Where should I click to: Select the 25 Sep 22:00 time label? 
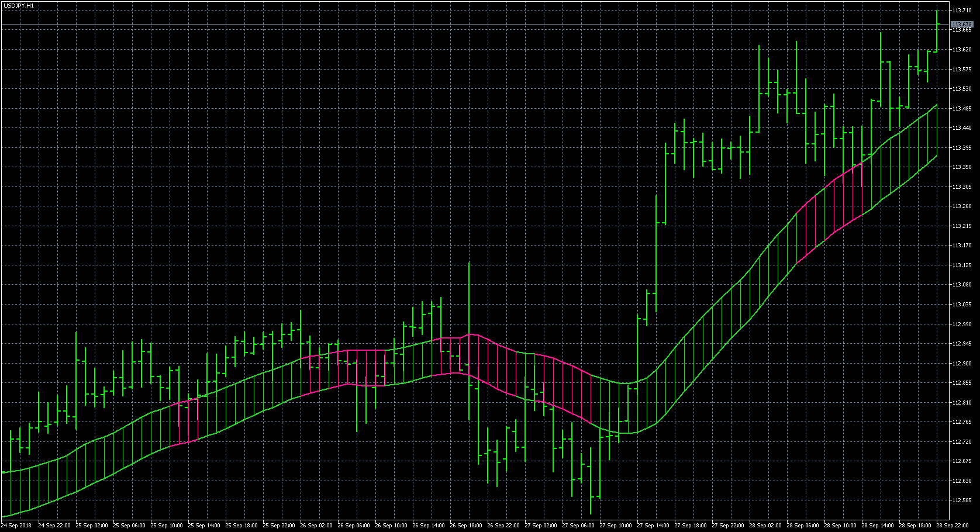tap(279, 526)
